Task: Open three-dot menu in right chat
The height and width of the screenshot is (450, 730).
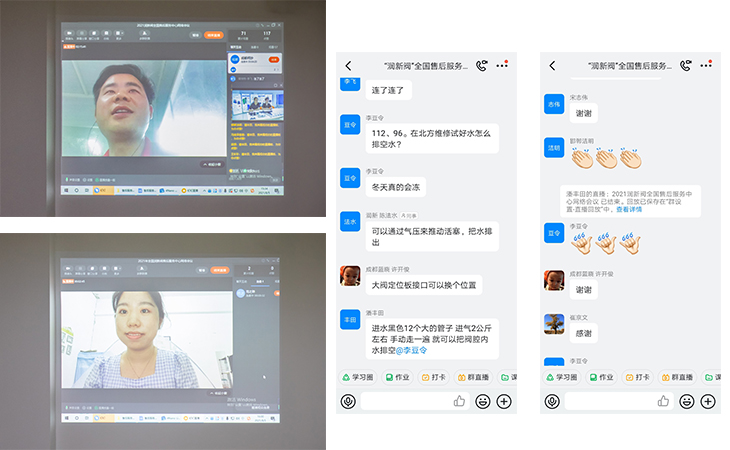Action: (707, 65)
